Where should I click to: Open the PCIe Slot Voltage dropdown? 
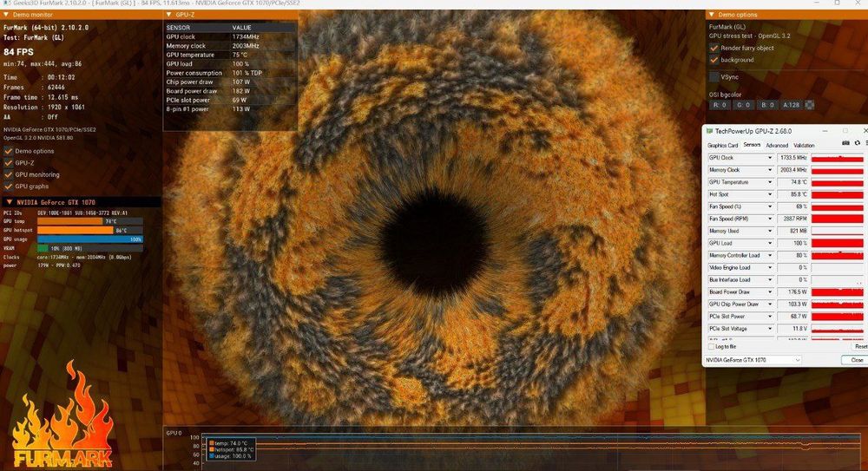pos(769,328)
